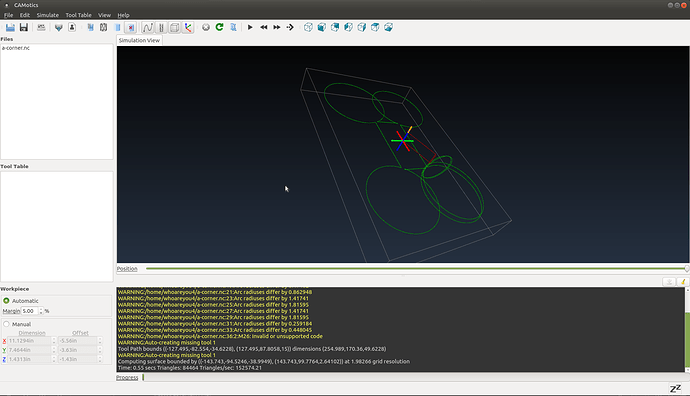Fast forward the simulation playback
Screen dimensions: 690x396
click(277, 27)
